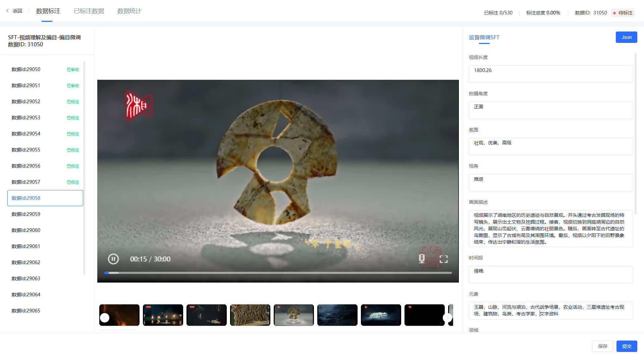This screenshot has height=362, width=644.
Task: Open the 数据统计 tab
Action: pyautogui.click(x=129, y=11)
